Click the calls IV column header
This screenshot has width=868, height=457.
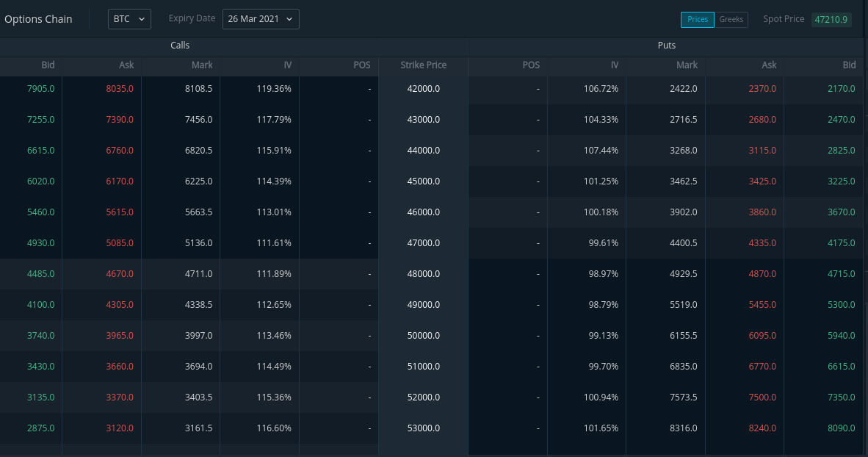pyautogui.click(x=287, y=65)
